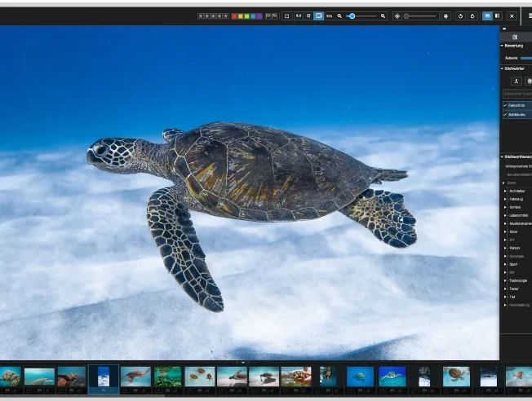
Task: Expand the Tier keyword node
Action: click(505, 297)
